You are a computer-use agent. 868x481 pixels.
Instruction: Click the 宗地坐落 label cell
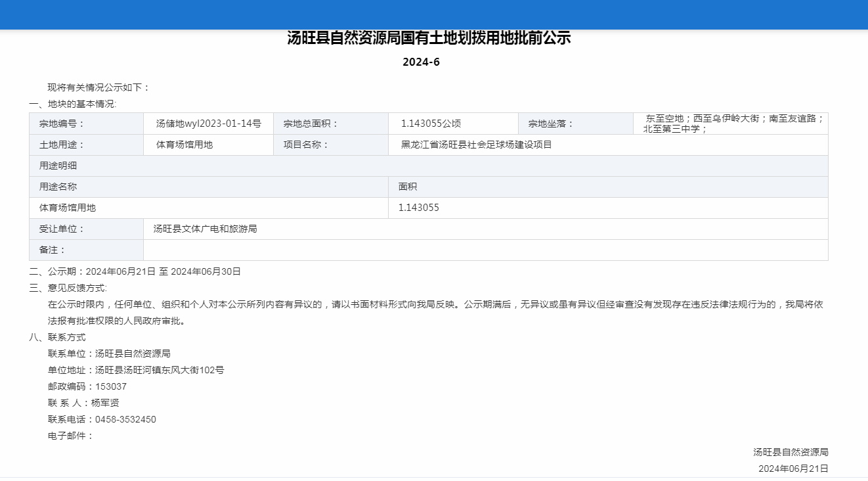576,124
